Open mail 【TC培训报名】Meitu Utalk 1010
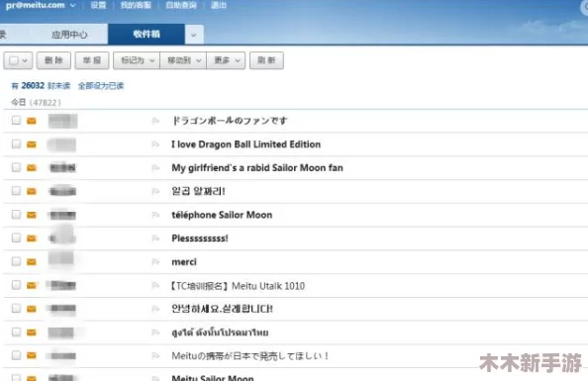The height and width of the screenshot is (381, 588). [237, 286]
